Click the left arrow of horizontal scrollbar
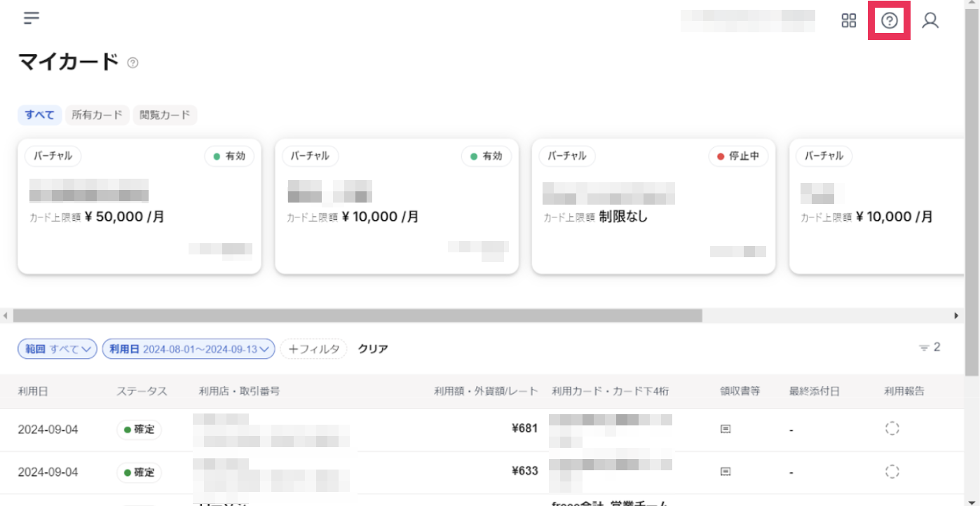This screenshot has height=506, width=980. 6,316
